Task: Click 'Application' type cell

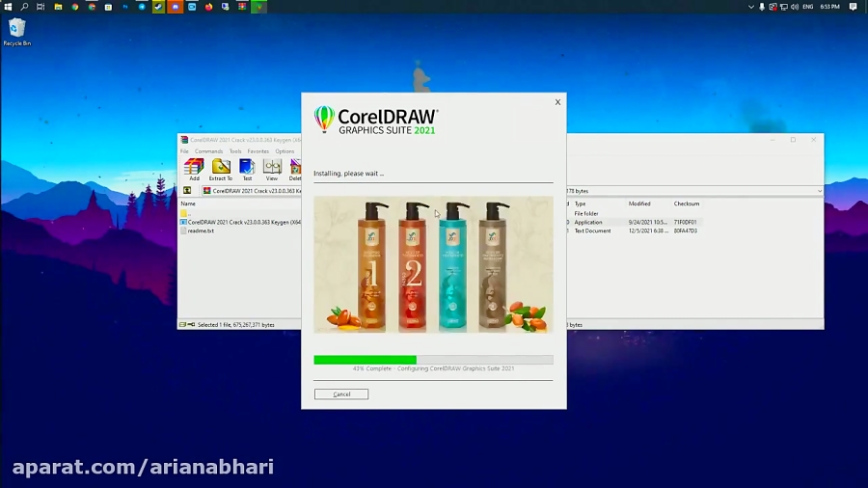Action: pos(588,222)
